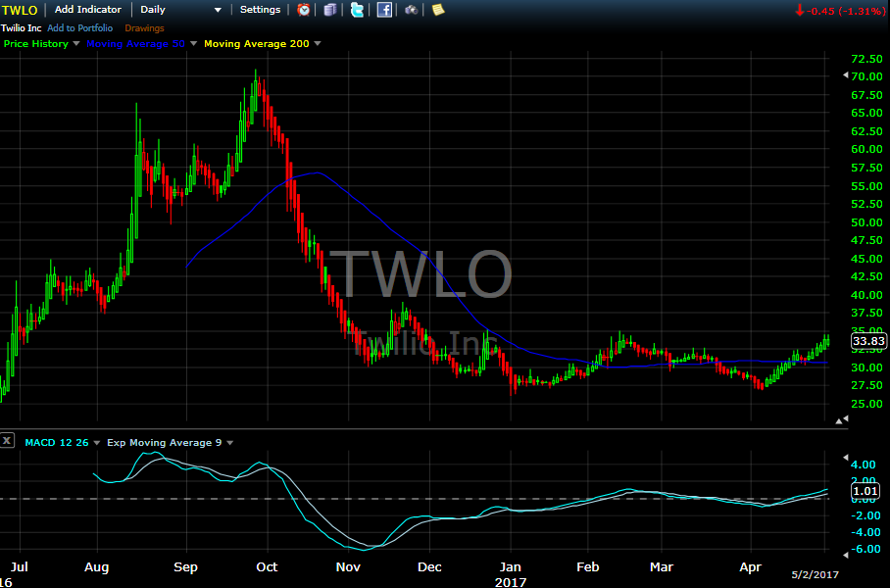Open the chart Settings
This screenshot has width=890, height=588.
pos(260,10)
